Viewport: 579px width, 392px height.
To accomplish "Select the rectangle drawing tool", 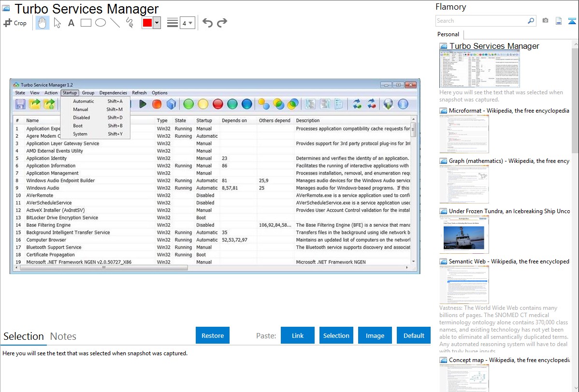I will [x=86, y=23].
